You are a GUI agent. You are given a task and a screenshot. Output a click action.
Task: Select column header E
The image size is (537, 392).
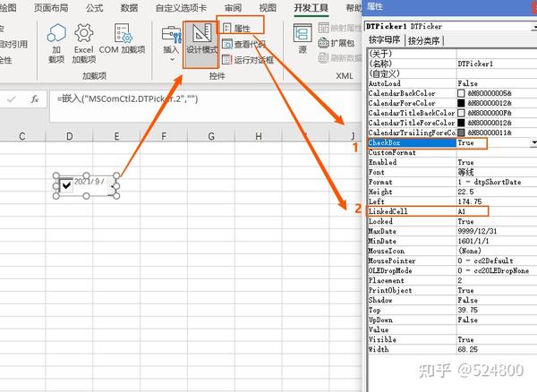116,136
